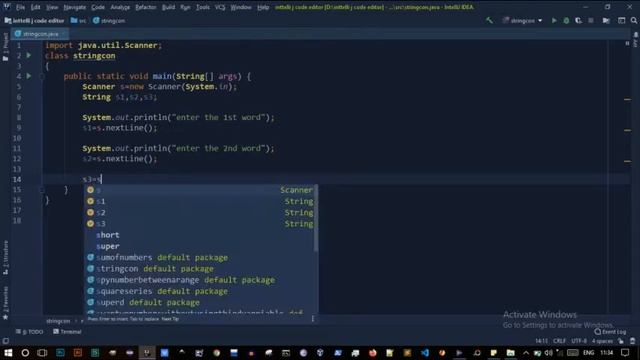Pick the short keyword suggestion
This screenshot has width=640, height=360.
click(200, 235)
